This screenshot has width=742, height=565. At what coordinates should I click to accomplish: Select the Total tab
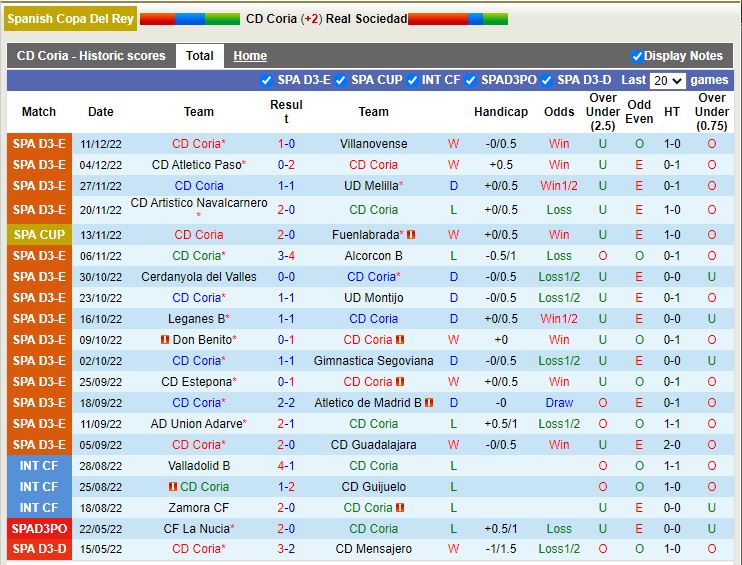click(x=200, y=56)
